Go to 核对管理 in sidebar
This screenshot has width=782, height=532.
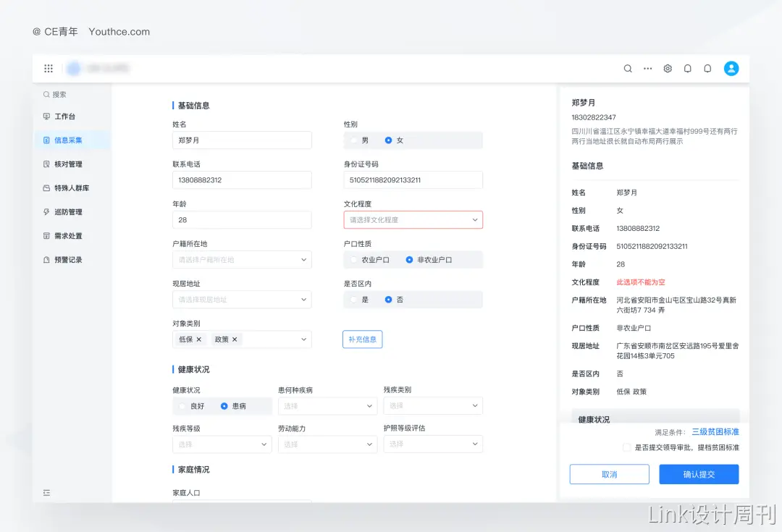tap(68, 164)
